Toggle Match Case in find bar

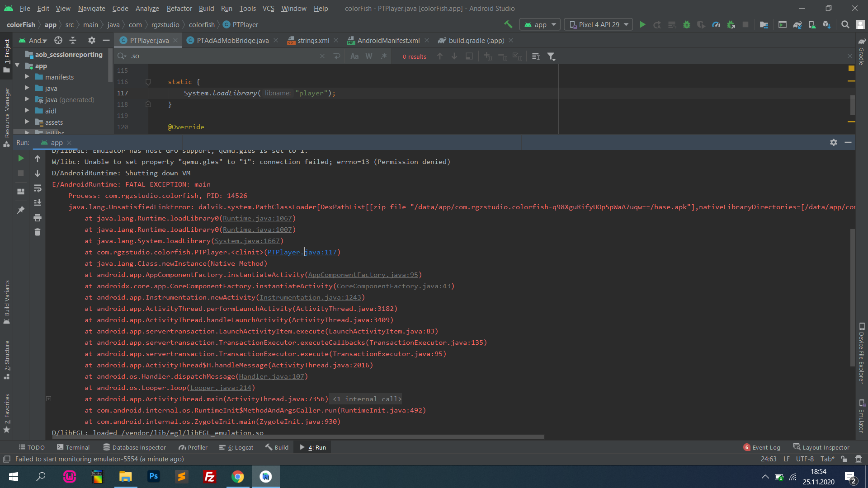(354, 56)
